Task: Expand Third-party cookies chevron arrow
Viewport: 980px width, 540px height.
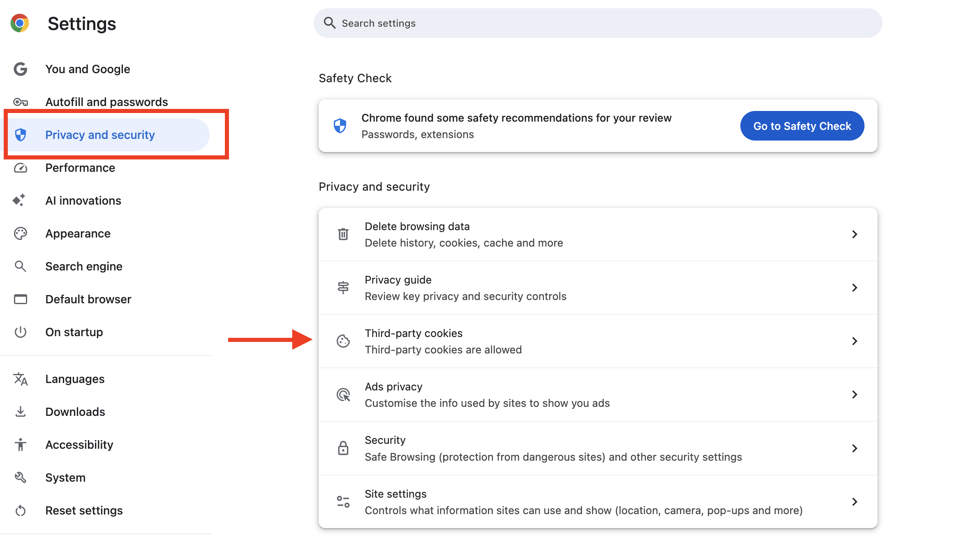Action: (855, 341)
